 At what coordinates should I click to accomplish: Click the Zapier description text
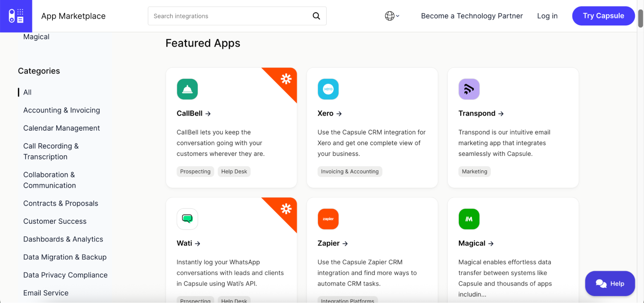click(367, 273)
